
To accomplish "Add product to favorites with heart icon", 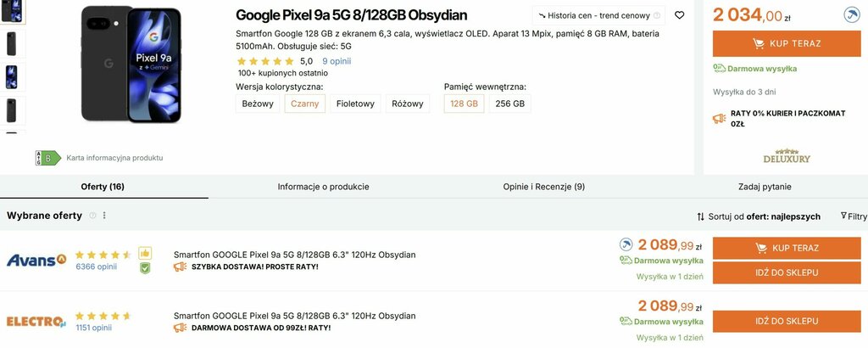I will [680, 15].
